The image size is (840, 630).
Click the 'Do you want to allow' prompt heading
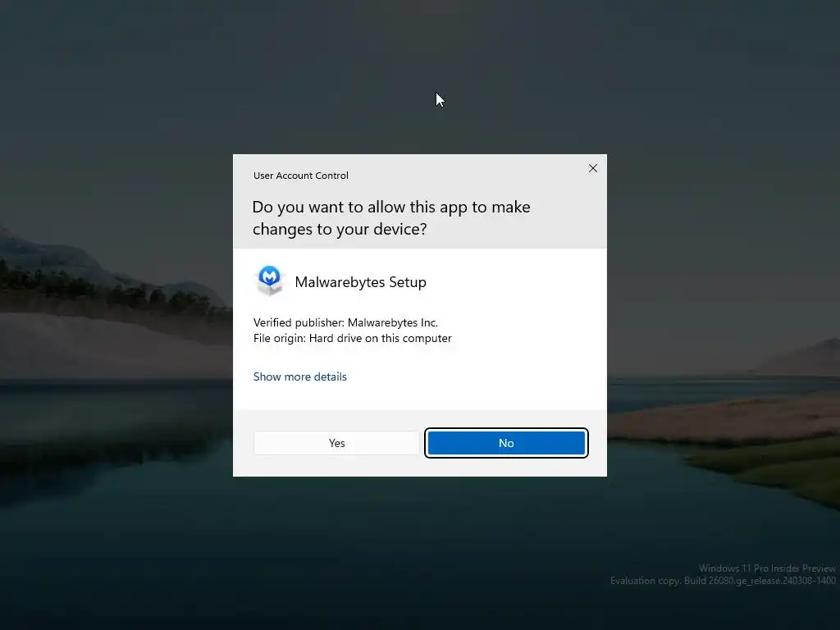391,217
